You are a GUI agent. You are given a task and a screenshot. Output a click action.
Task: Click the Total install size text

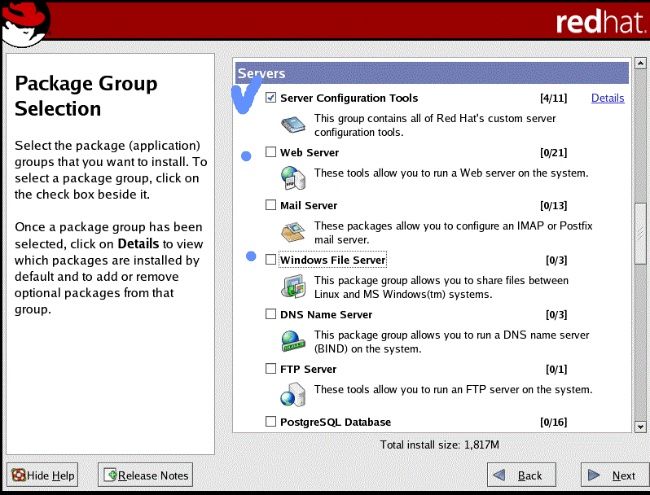[439, 445]
